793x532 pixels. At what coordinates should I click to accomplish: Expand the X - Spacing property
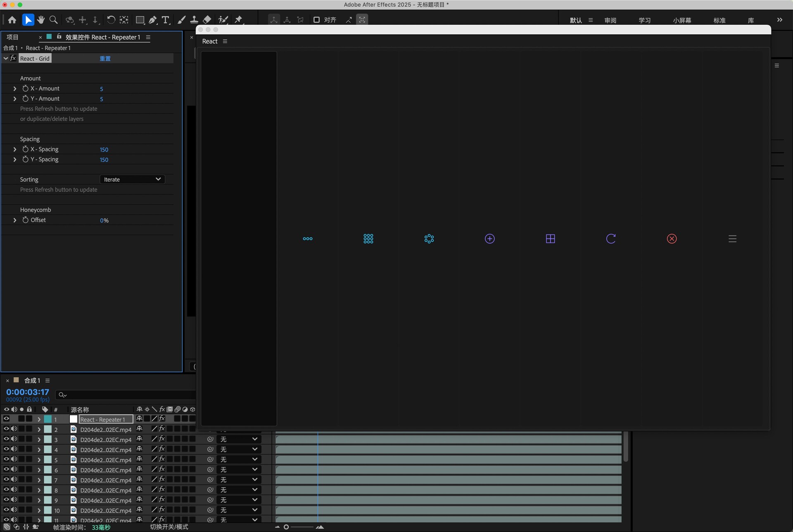[x=15, y=149]
